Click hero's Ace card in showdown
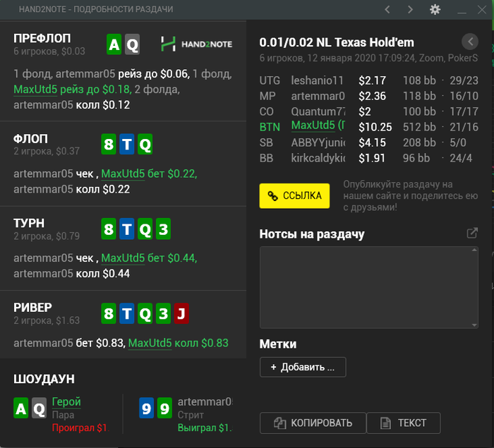 pos(21,408)
